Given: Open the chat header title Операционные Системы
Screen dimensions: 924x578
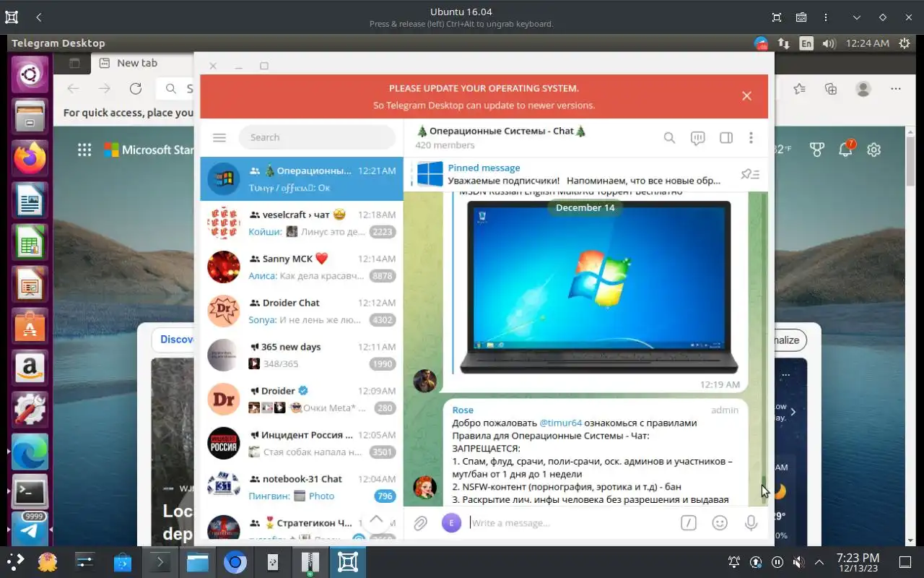Looking at the screenshot, I should tap(501, 131).
